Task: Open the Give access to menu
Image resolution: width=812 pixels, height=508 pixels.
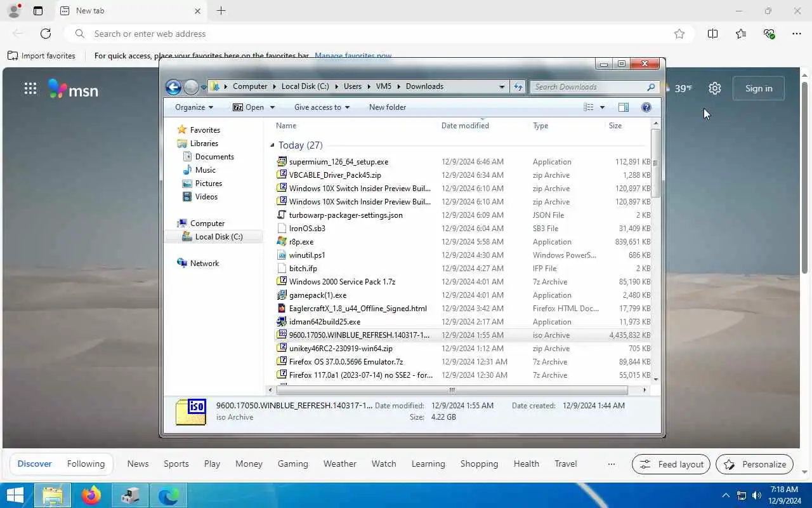Action: click(x=322, y=107)
